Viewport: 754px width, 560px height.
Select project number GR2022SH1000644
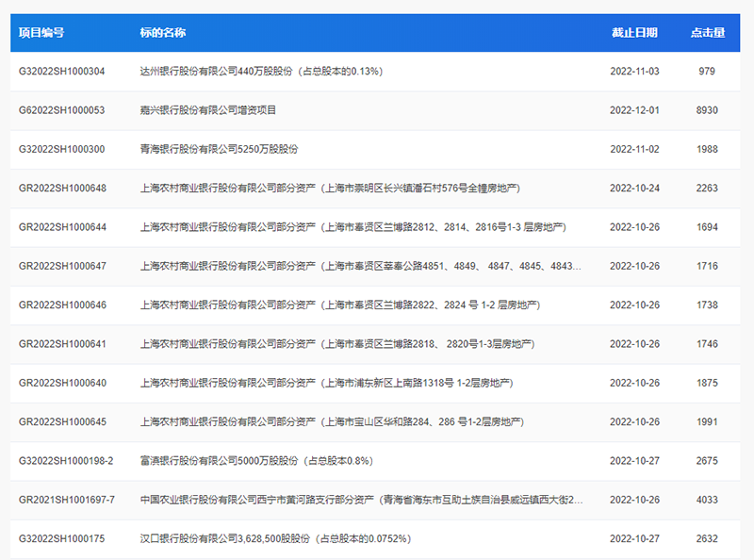pyautogui.click(x=62, y=227)
